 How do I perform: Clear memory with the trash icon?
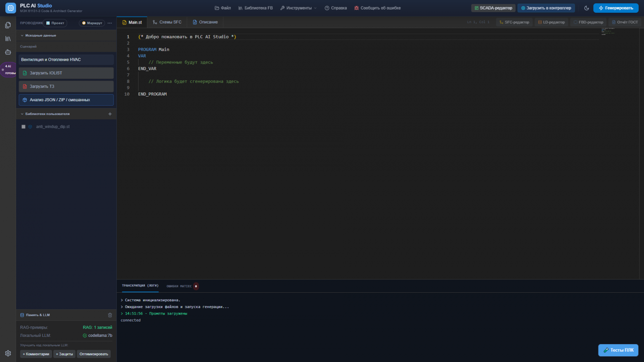coord(110,315)
